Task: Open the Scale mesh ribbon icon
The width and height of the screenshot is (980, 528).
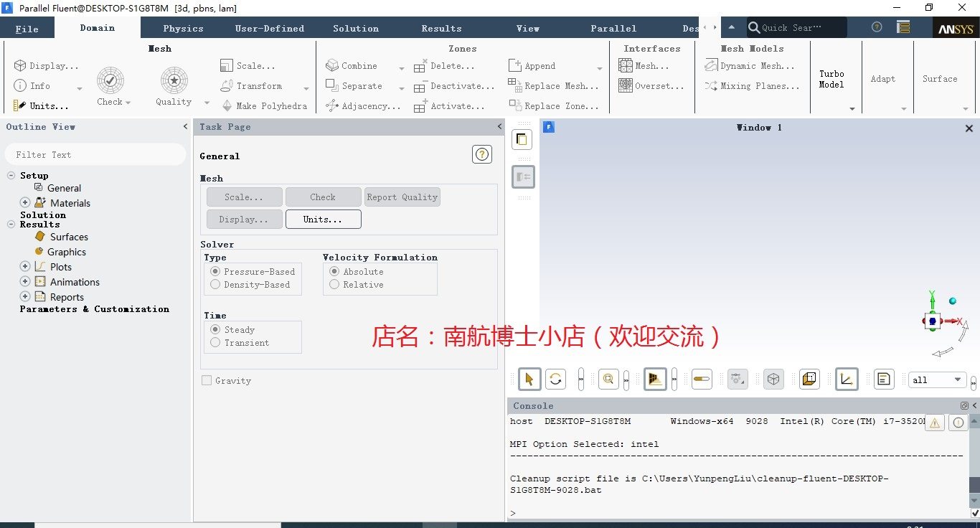Action: (227, 66)
